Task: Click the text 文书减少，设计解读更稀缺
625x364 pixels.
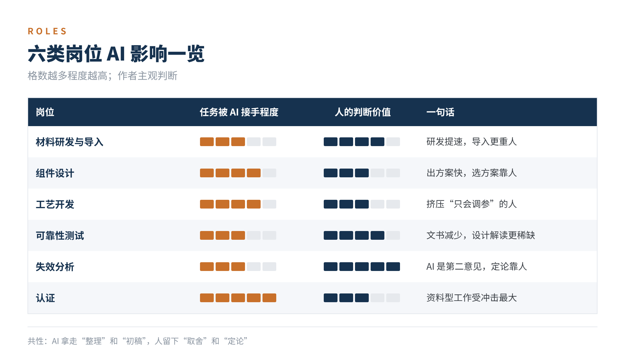Action: click(481, 235)
